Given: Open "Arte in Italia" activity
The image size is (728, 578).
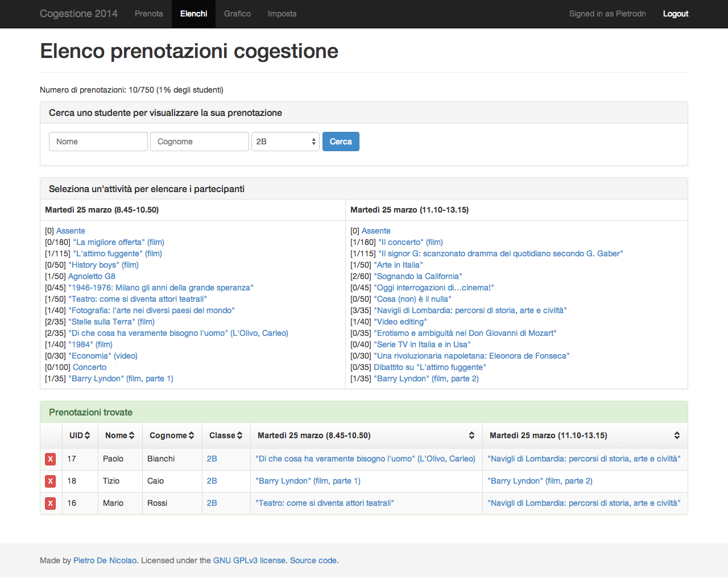Looking at the screenshot, I should click(x=398, y=265).
